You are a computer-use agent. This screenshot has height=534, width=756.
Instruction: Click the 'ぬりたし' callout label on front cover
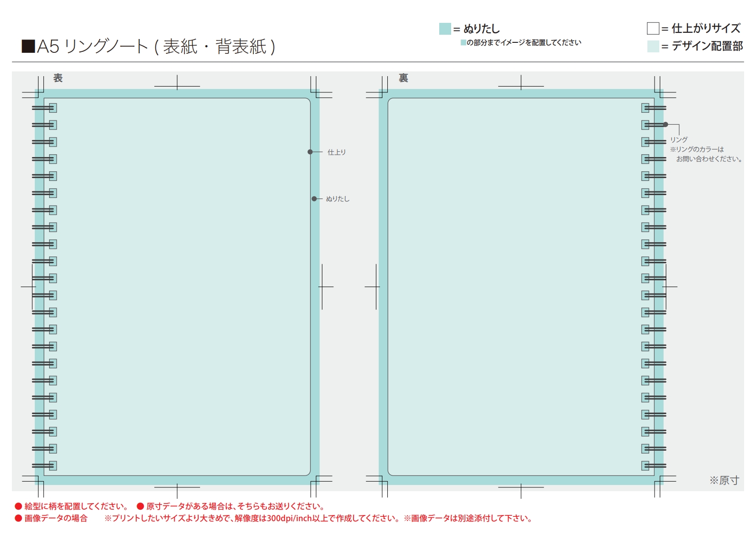(338, 199)
